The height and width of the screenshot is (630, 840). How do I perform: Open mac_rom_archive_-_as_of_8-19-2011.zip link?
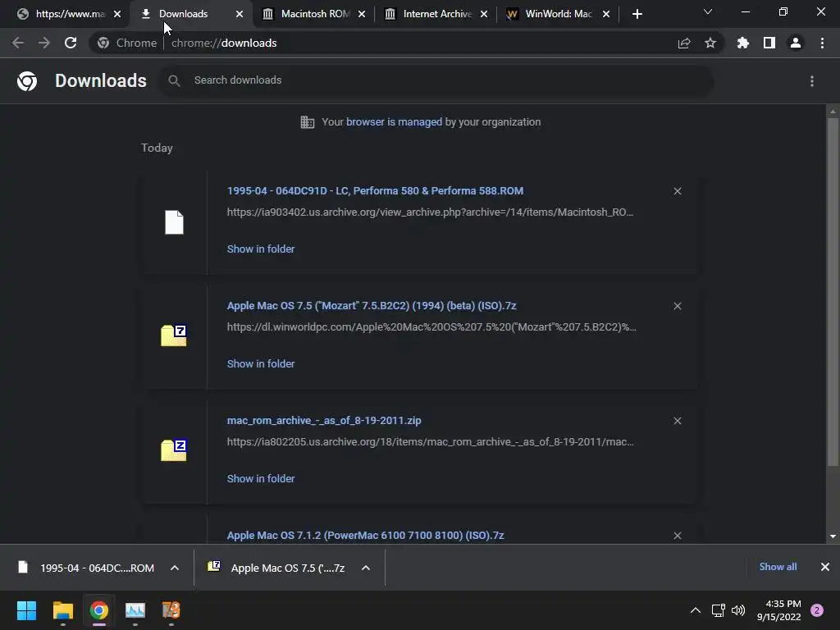pos(324,421)
